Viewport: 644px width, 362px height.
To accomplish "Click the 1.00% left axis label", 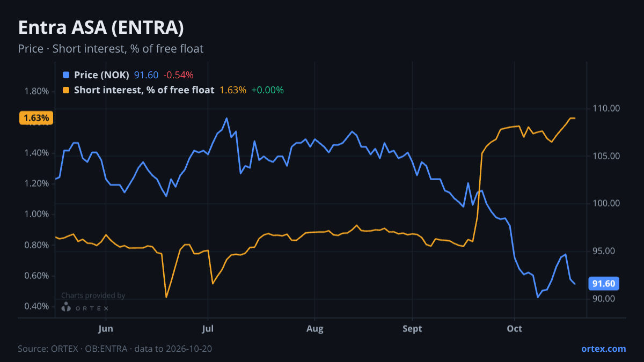I will [36, 214].
